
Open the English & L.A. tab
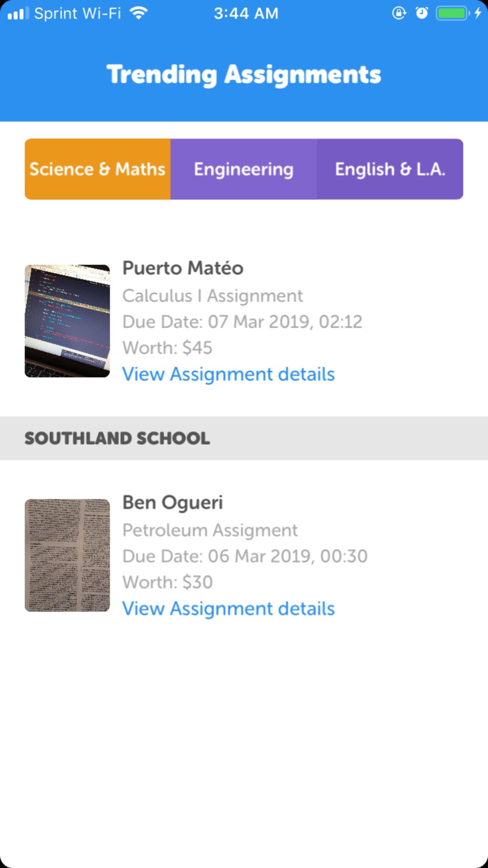pyautogui.click(x=390, y=169)
